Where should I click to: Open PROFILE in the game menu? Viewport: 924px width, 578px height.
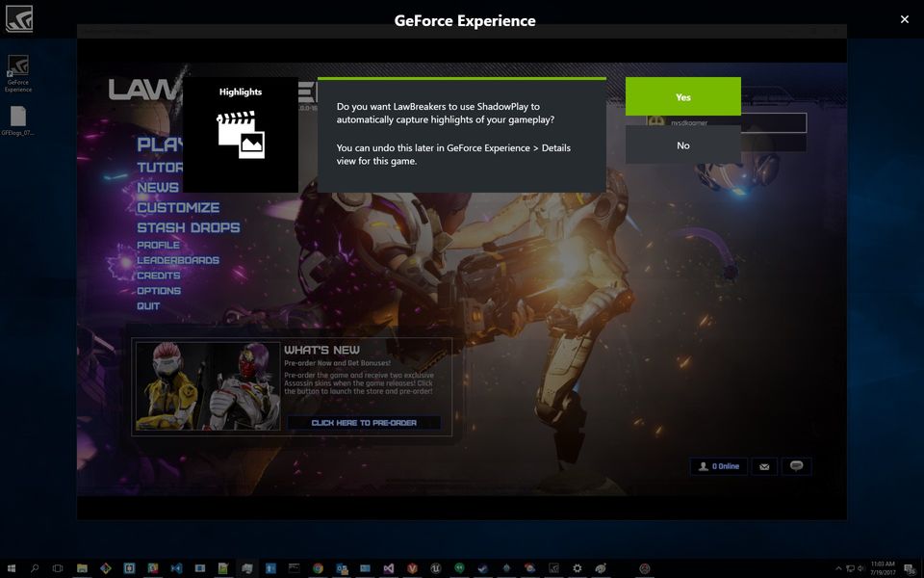tap(159, 245)
